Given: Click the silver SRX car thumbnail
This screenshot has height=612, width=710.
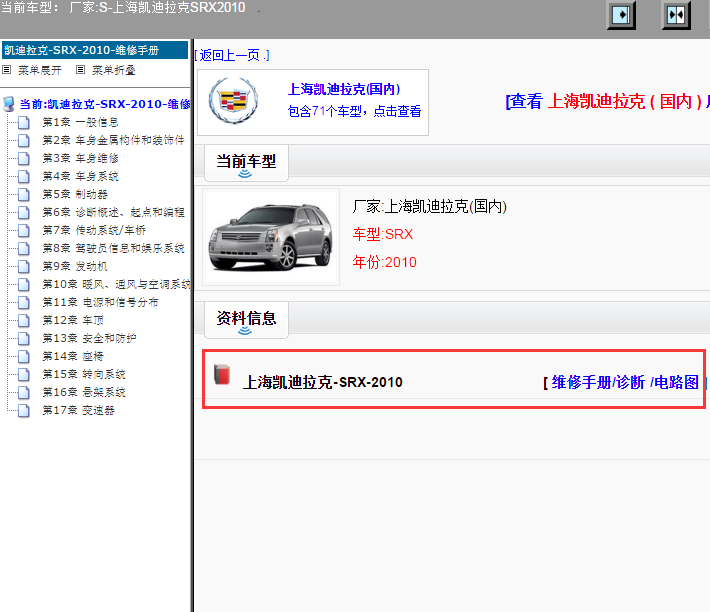Looking at the screenshot, I should click(x=271, y=237).
